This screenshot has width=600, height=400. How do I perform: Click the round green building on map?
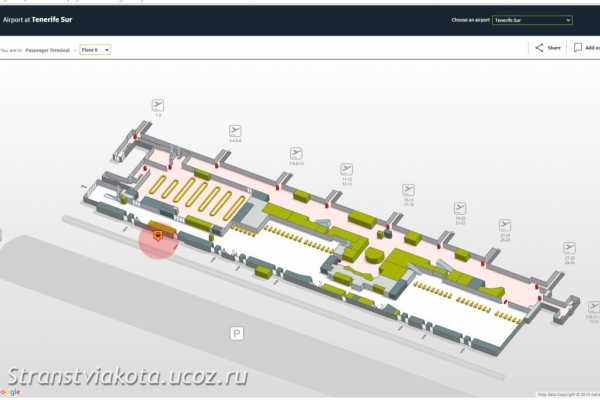[x=374, y=255]
